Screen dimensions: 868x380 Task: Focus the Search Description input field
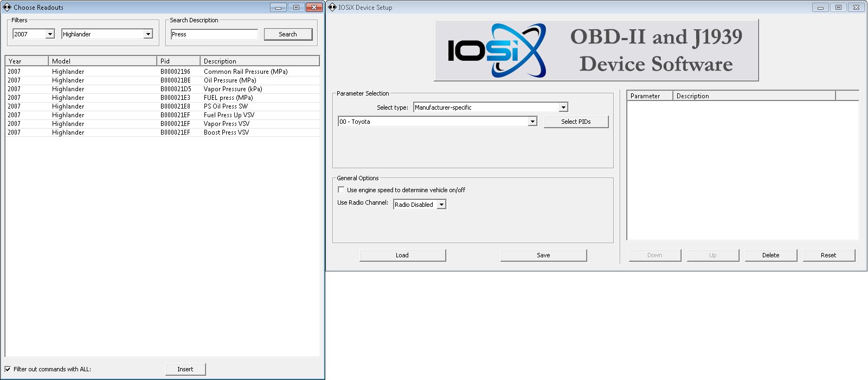214,34
